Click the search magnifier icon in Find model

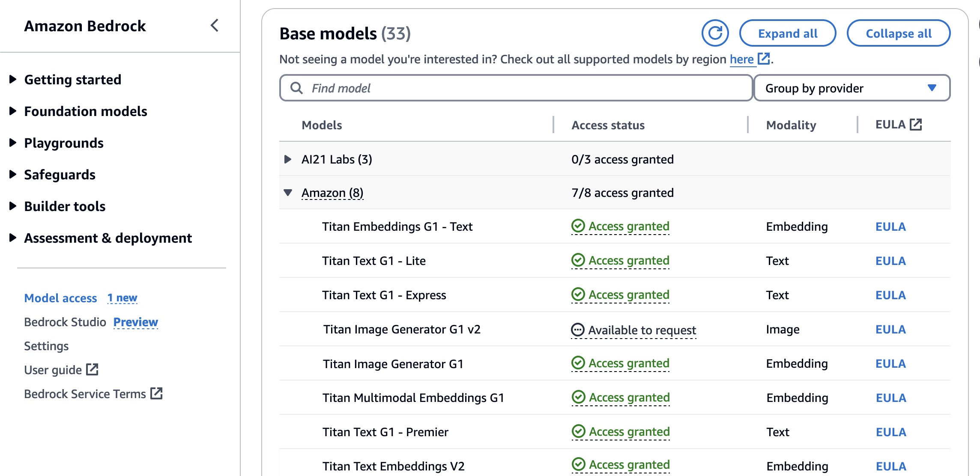[x=296, y=88]
